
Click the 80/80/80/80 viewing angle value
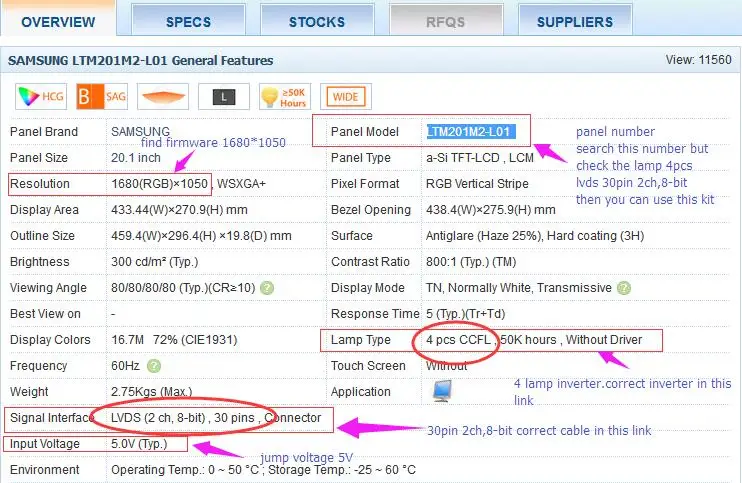pos(183,288)
